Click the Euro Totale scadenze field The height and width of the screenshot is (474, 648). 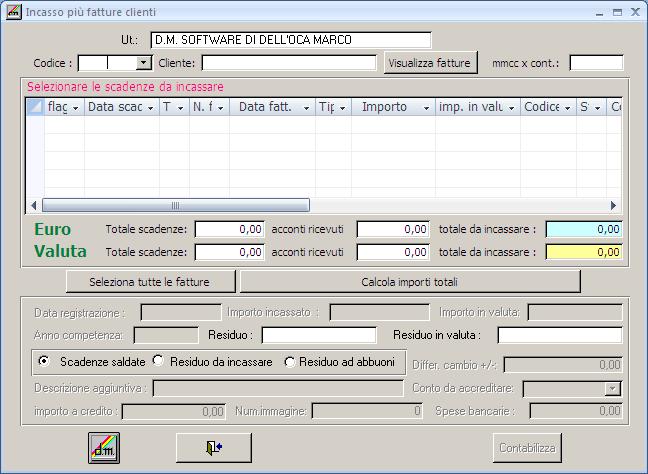coord(229,229)
